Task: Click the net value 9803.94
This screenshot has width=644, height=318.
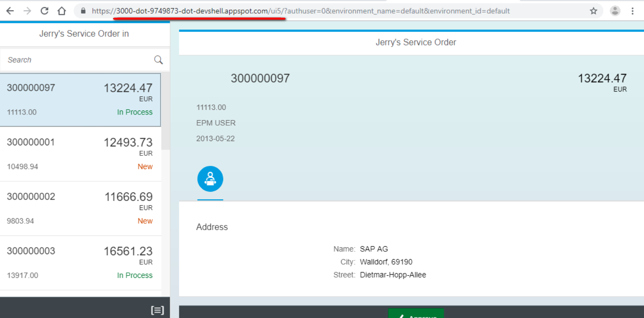Action: [20, 221]
